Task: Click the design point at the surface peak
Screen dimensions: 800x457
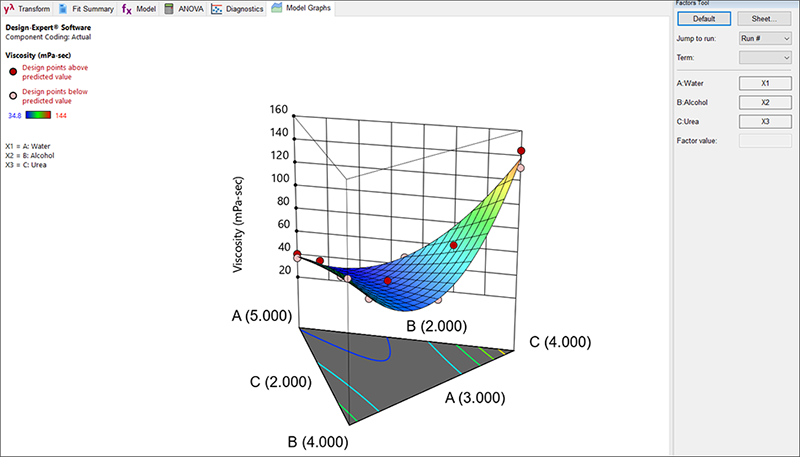Action: [521, 151]
